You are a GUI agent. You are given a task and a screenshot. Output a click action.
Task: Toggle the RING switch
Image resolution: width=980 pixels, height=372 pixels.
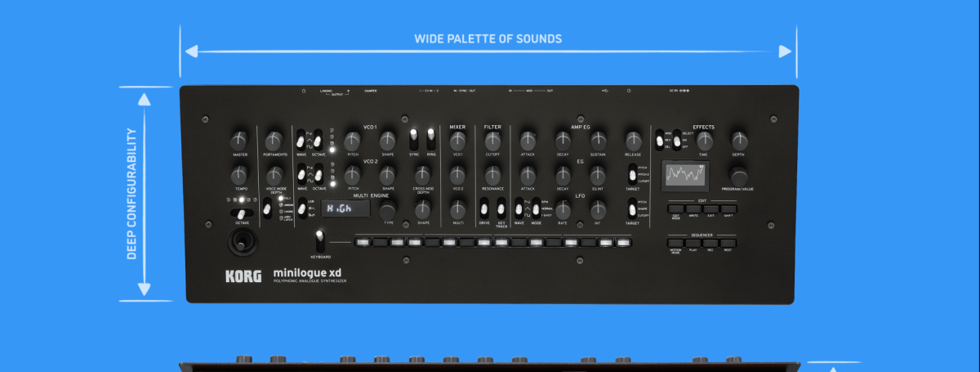pyautogui.click(x=431, y=137)
